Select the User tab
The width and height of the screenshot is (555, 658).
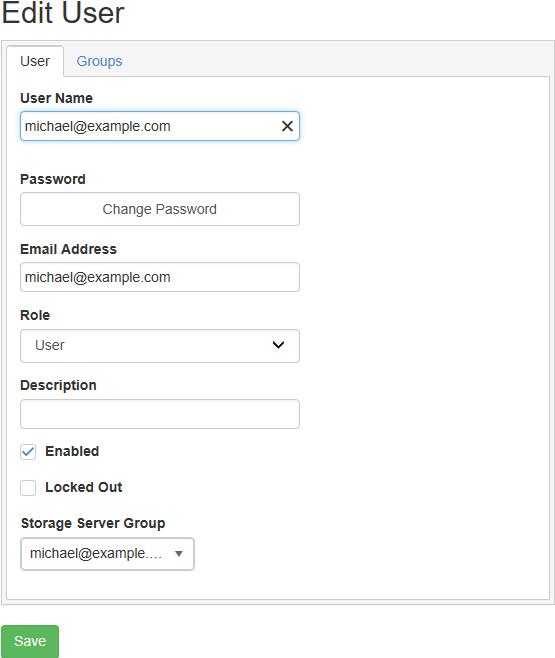[x=35, y=61]
